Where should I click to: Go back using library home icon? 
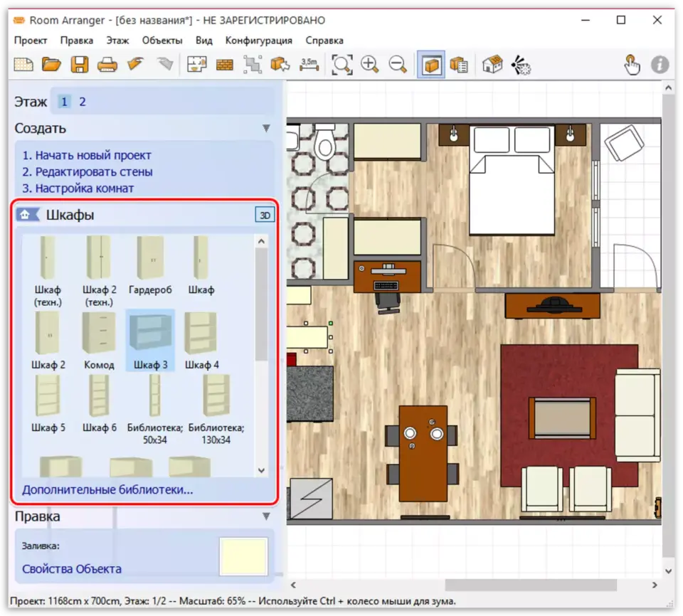26,214
